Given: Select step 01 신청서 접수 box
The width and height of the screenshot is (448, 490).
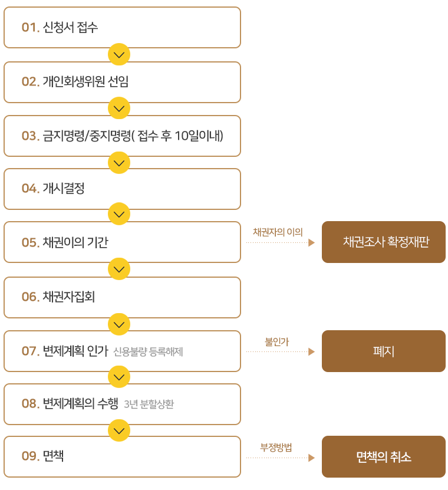Looking at the screenshot, I should pyautogui.click(x=122, y=28).
